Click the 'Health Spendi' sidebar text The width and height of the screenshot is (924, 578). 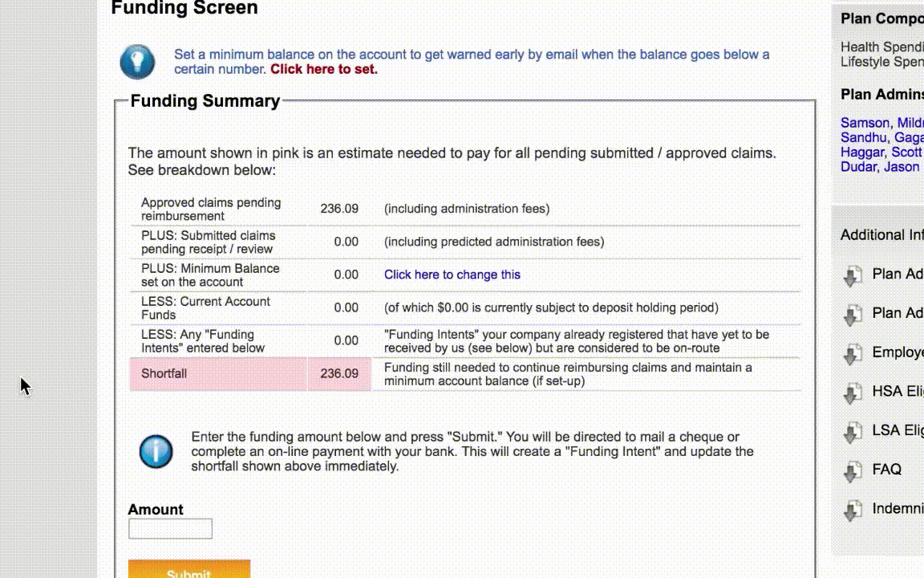[x=882, y=47]
